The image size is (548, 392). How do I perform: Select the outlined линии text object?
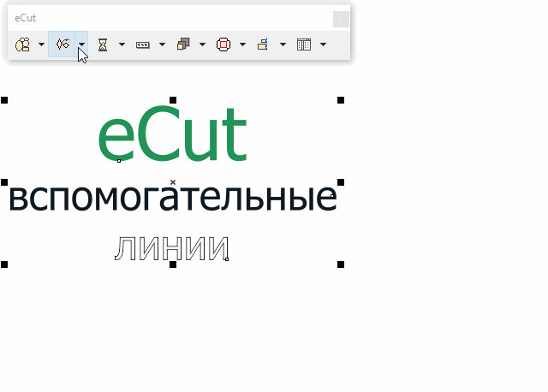click(x=172, y=248)
